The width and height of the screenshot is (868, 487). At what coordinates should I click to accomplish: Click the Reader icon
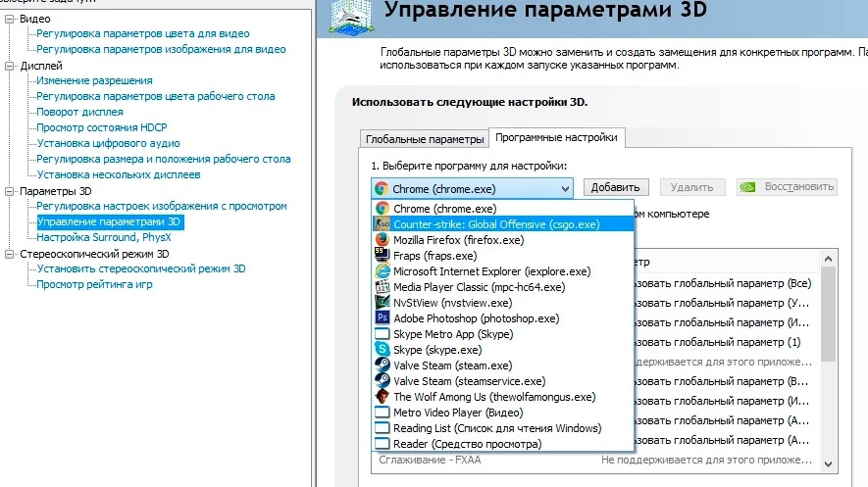[382, 443]
